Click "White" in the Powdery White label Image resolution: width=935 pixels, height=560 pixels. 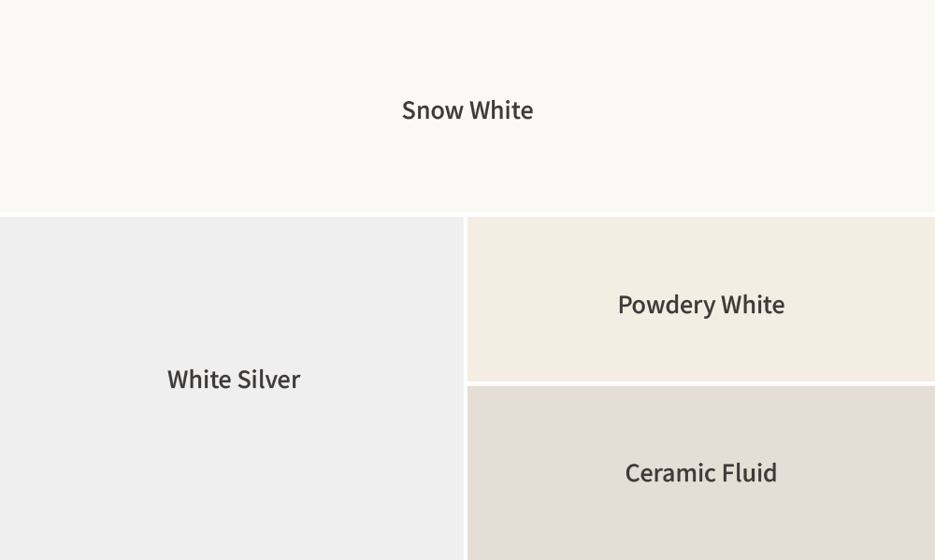[x=753, y=305]
